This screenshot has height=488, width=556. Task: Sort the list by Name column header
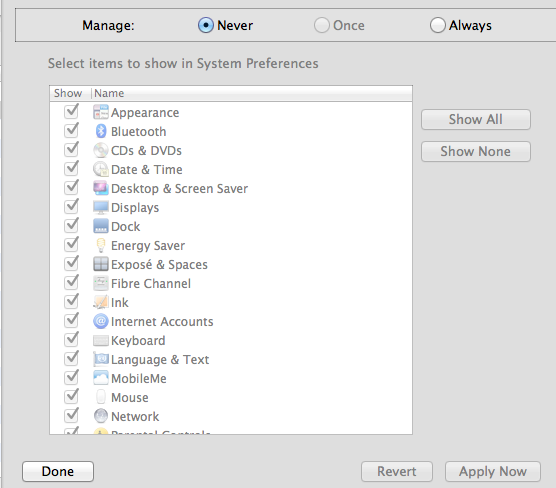251,93
